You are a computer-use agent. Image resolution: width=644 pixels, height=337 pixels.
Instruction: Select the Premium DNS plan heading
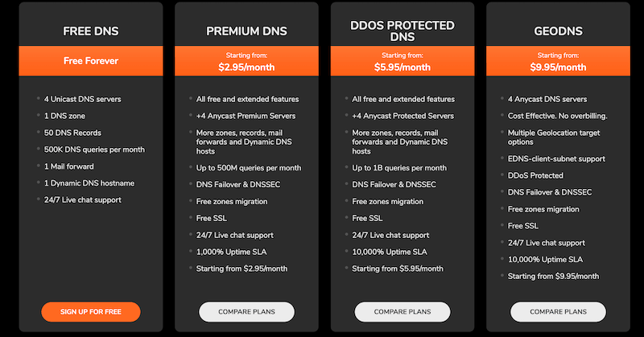pos(246,32)
